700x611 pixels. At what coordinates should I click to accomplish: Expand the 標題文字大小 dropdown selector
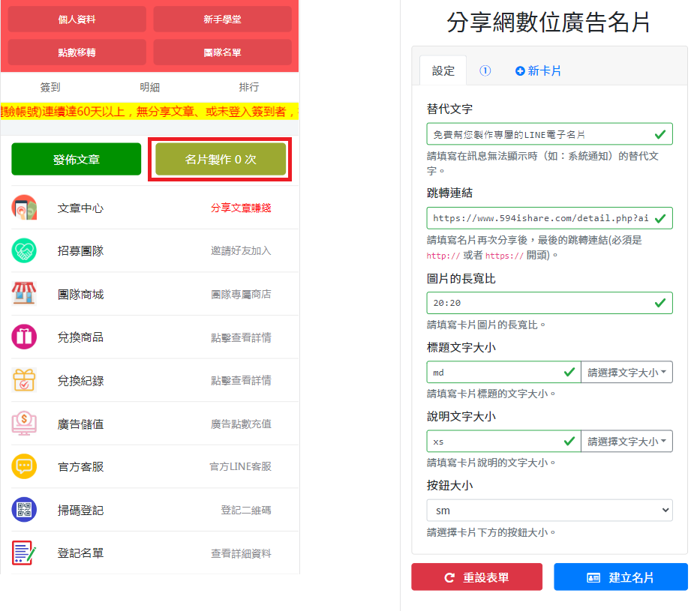point(626,372)
